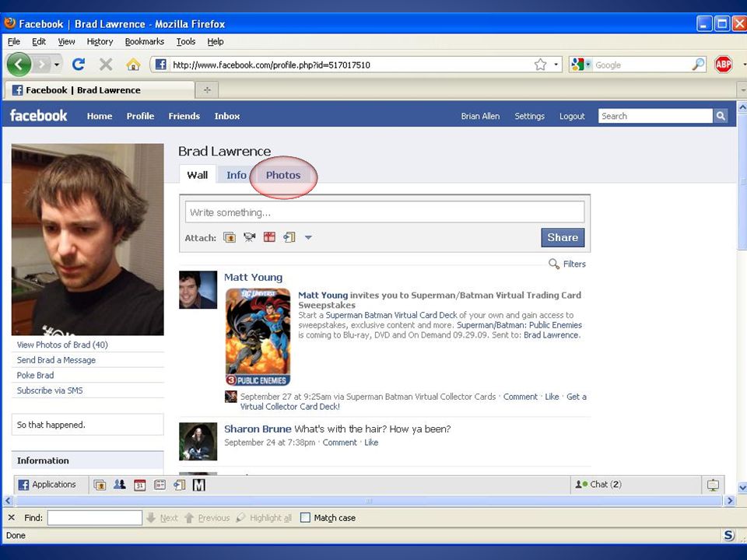Image resolution: width=747 pixels, height=560 pixels.
Task: Switch to the Wall tab
Action: [197, 175]
